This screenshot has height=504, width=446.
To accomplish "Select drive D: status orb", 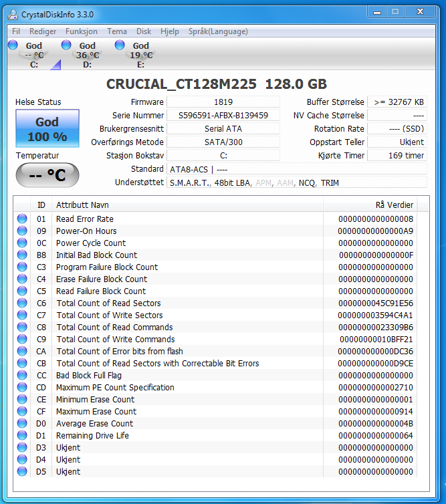I will click(66, 45).
